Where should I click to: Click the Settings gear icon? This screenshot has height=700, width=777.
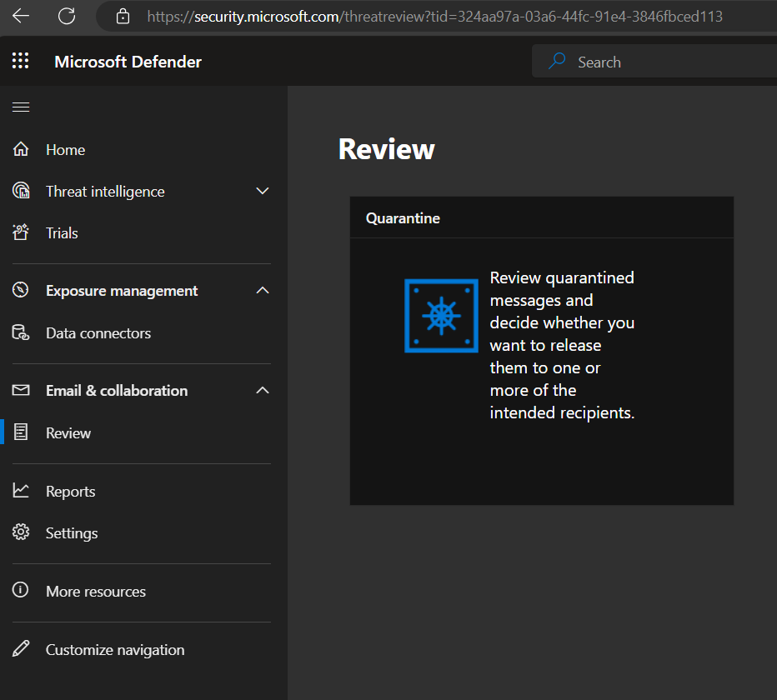click(21, 533)
